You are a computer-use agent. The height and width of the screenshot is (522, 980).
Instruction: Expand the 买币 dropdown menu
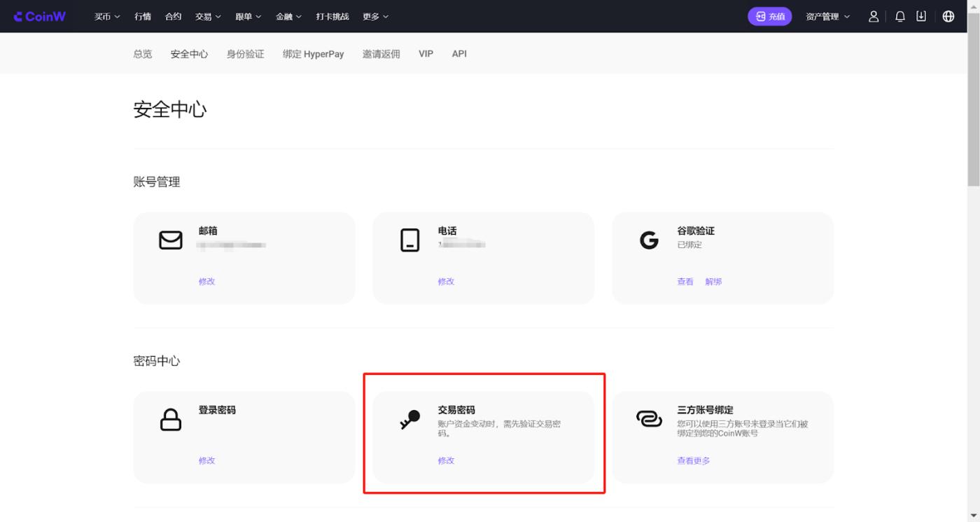pos(107,16)
